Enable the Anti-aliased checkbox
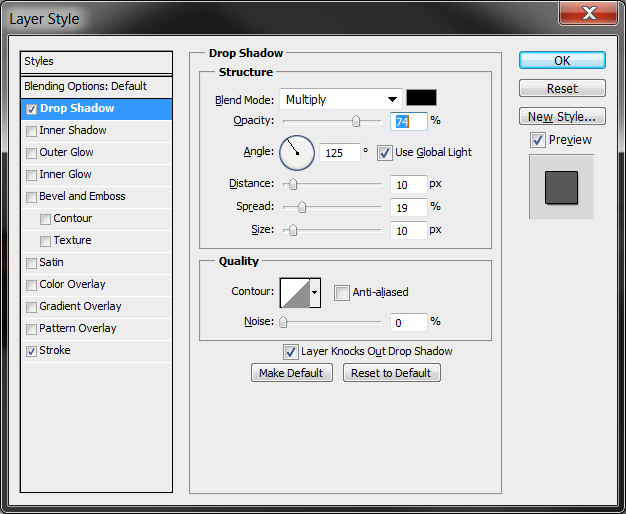This screenshot has width=626, height=514. 342,293
